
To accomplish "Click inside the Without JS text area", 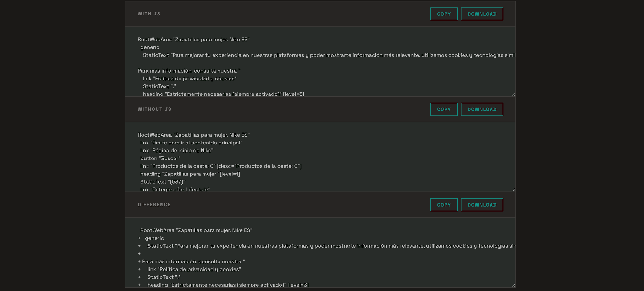I will 320,157.
